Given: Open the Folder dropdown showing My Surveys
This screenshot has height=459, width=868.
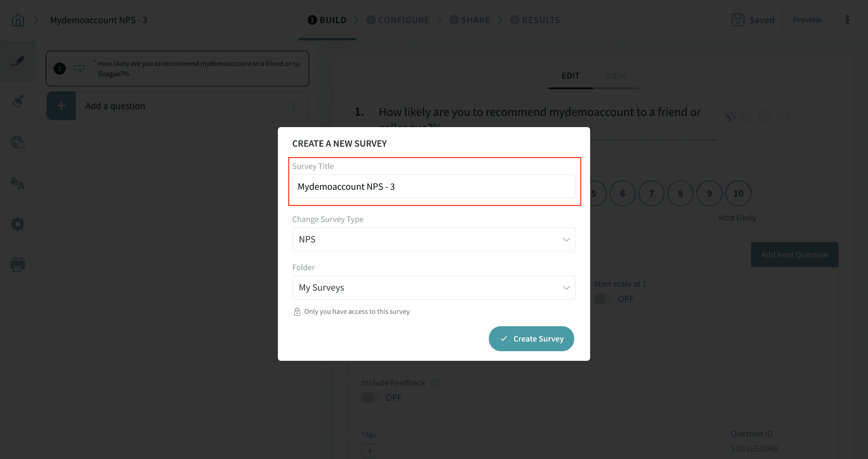Looking at the screenshot, I should (x=434, y=288).
